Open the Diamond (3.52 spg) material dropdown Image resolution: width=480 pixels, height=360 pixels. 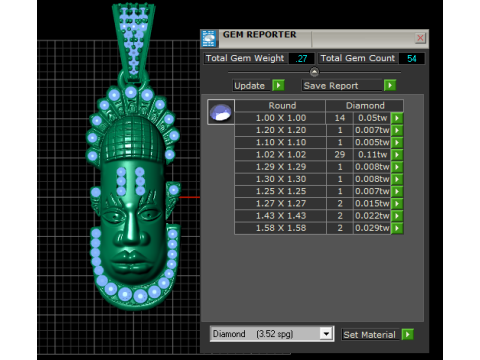[326, 334]
